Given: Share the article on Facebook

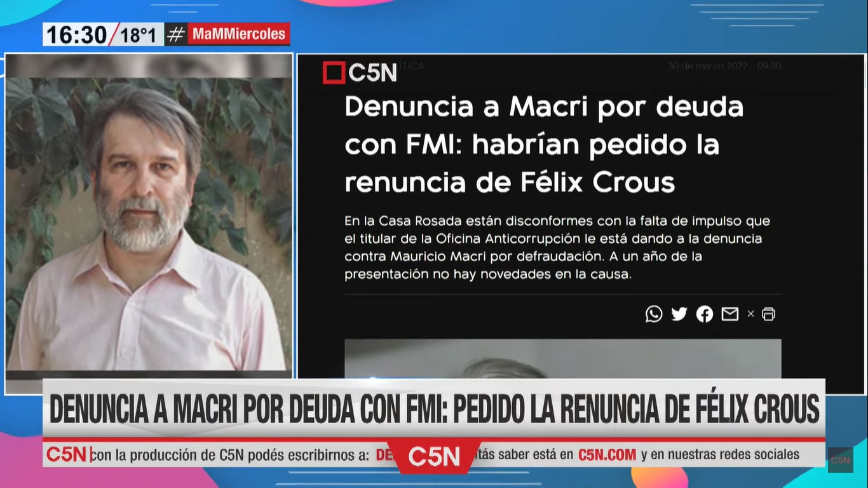Looking at the screenshot, I should 705,314.
